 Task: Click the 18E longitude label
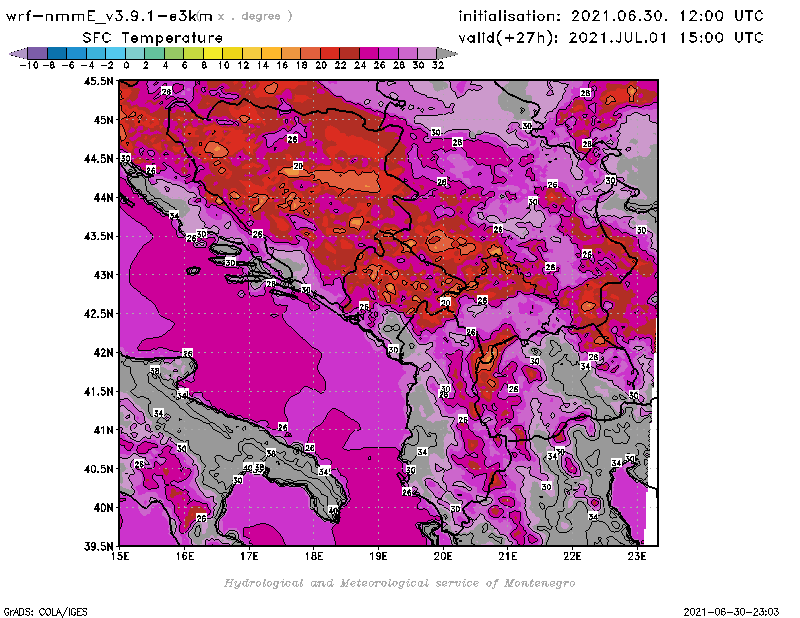(x=314, y=556)
